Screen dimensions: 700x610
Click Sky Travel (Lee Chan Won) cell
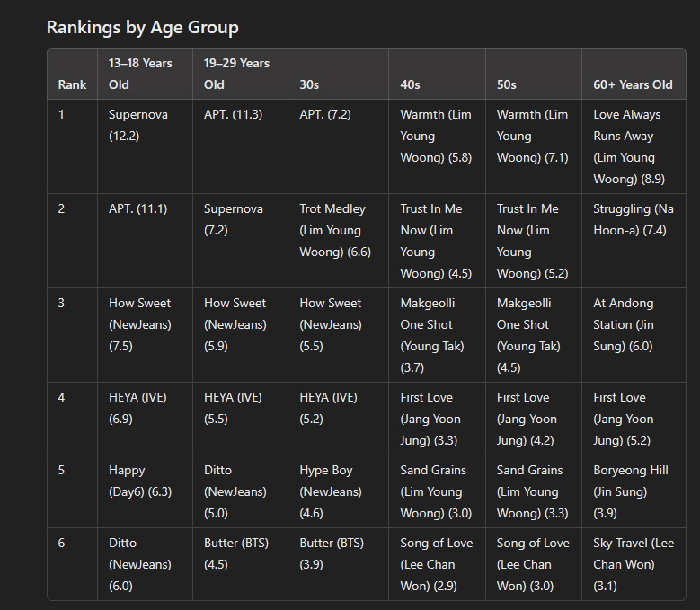pyautogui.click(x=634, y=564)
